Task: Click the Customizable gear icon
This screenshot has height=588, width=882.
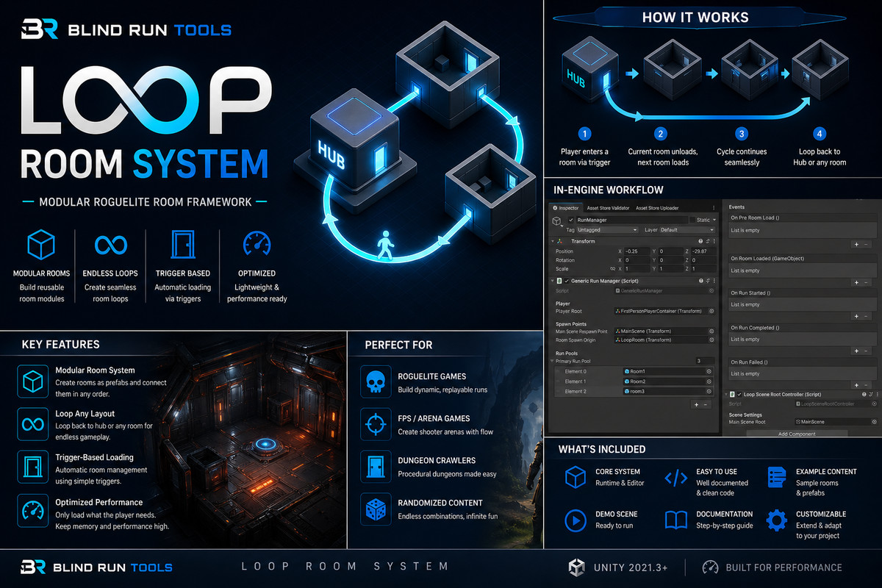Action: tap(776, 520)
